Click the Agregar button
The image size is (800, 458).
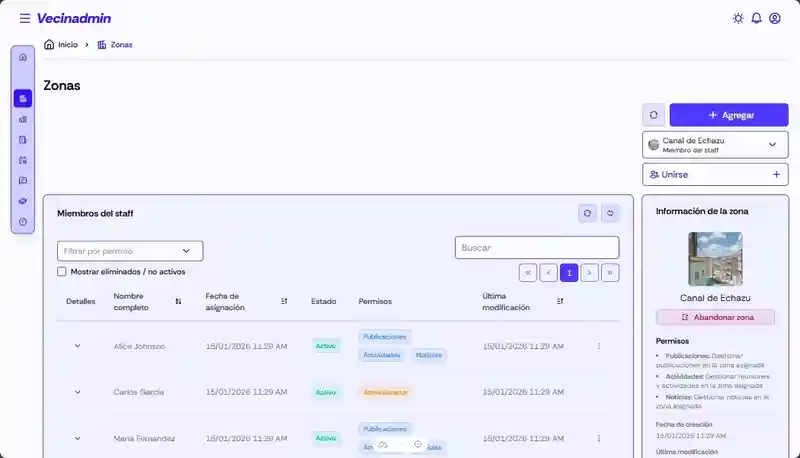728,115
